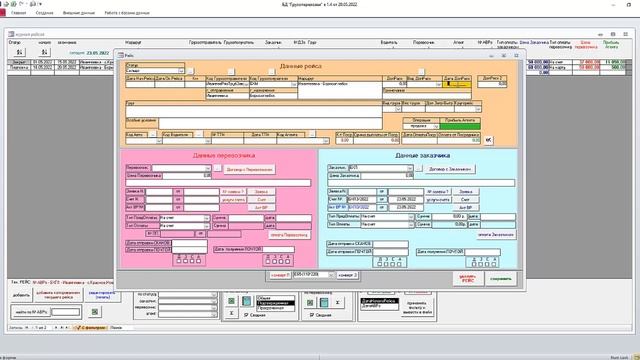This screenshot has height=360, width=640.
Task: Click 'Договор с Заказчиком' button
Action: pyautogui.click(x=450, y=169)
